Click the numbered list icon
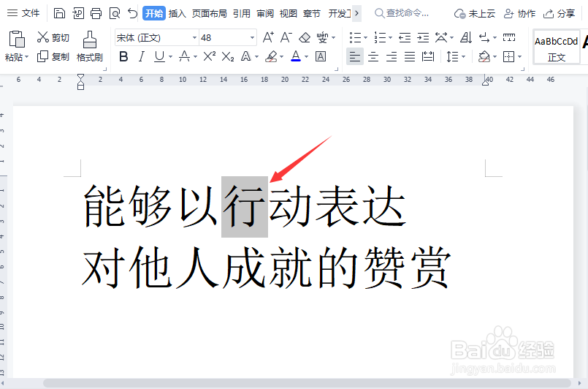 (x=380, y=37)
